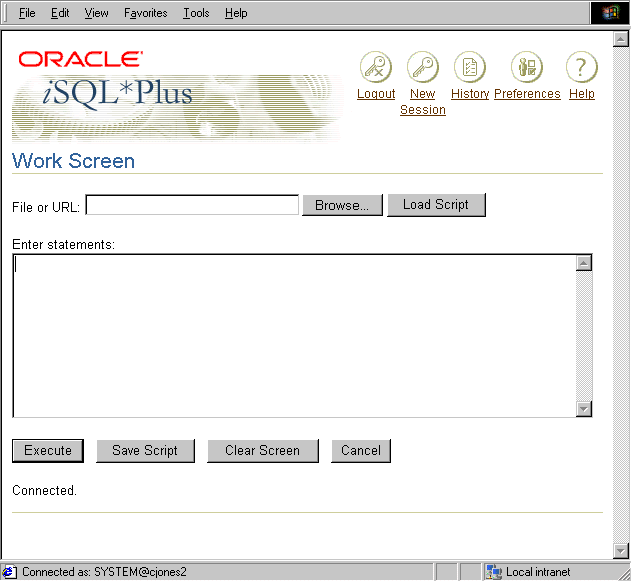This screenshot has height=581, width=631.
Task: Open the Preferences icon
Action: pyautogui.click(x=526, y=68)
